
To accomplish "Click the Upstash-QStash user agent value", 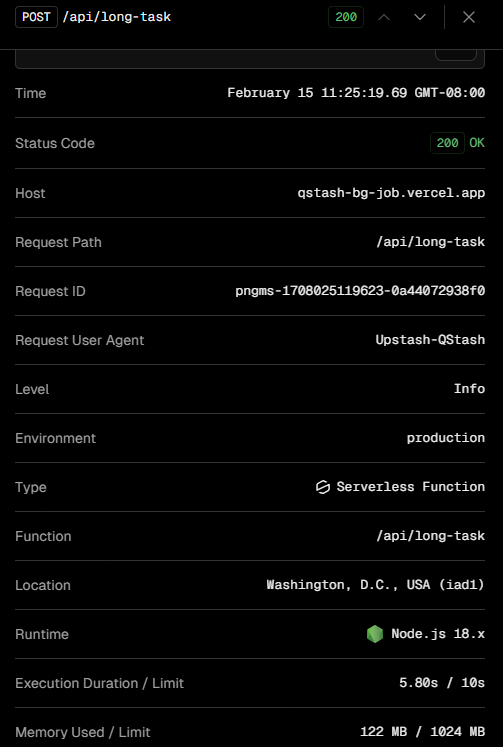I will click(430, 340).
